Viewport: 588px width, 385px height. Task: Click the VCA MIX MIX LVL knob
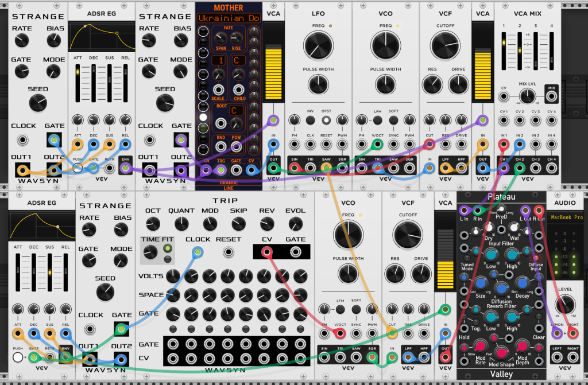[x=527, y=96]
